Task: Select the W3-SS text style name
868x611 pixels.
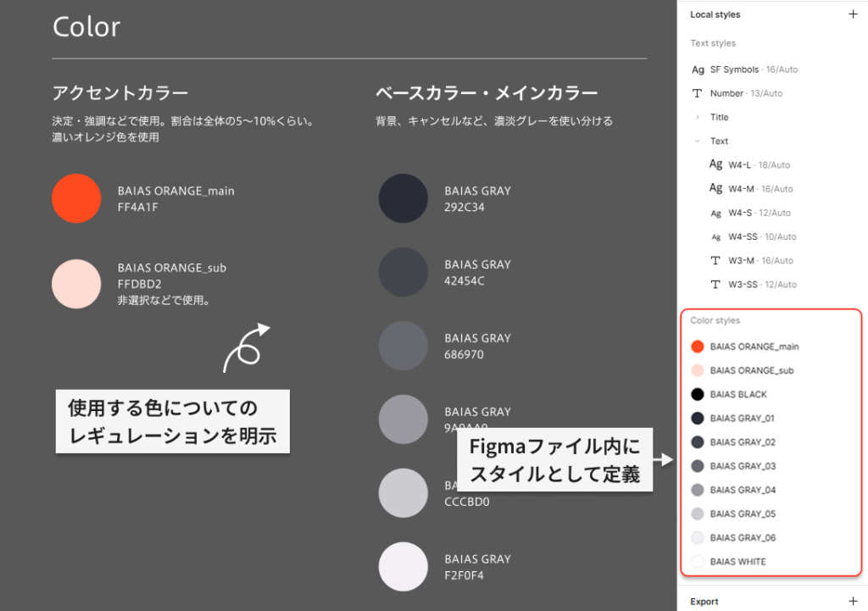Action: [x=743, y=285]
